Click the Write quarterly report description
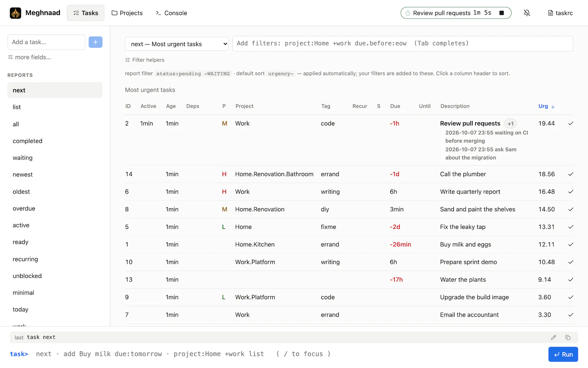The height and width of the screenshot is (368, 588). point(470,192)
